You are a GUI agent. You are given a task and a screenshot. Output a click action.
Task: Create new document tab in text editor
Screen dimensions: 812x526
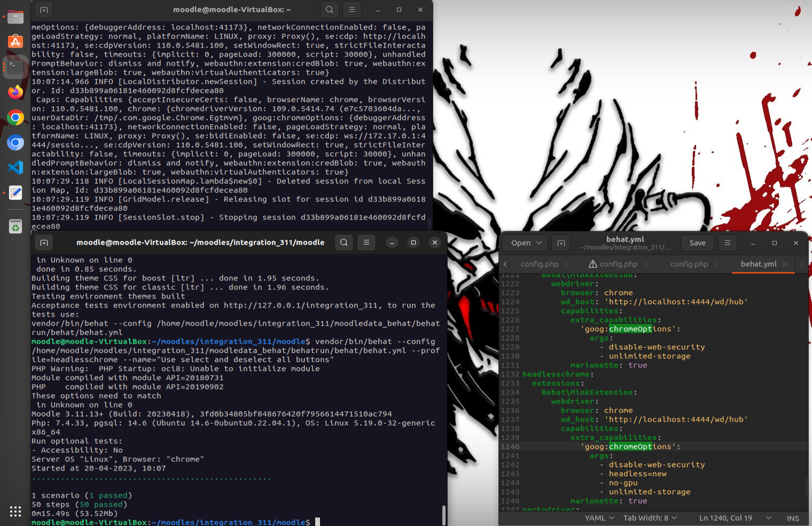pos(561,243)
